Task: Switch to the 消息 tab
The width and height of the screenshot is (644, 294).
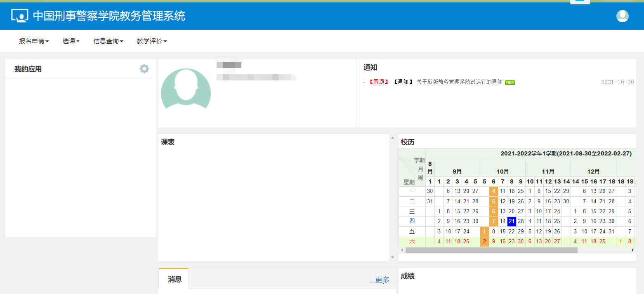Action: pyautogui.click(x=175, y=279)
